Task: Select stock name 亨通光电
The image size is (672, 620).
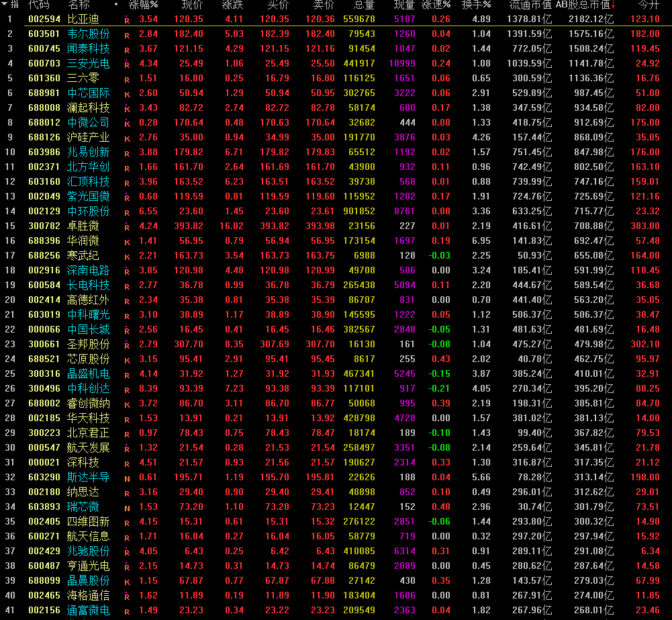Action: [89, 566]
